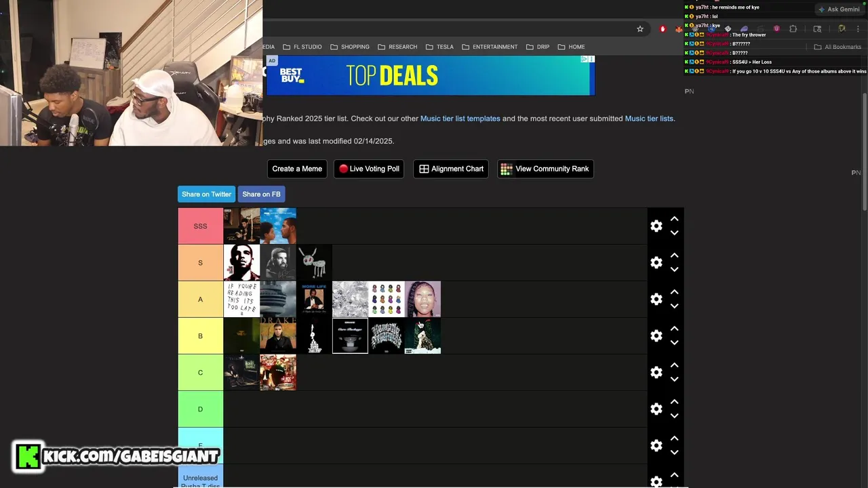Click the green C tier label
The width and height of the screenshot is (868, 488).
pyautogui.click(x=200, y=372)
